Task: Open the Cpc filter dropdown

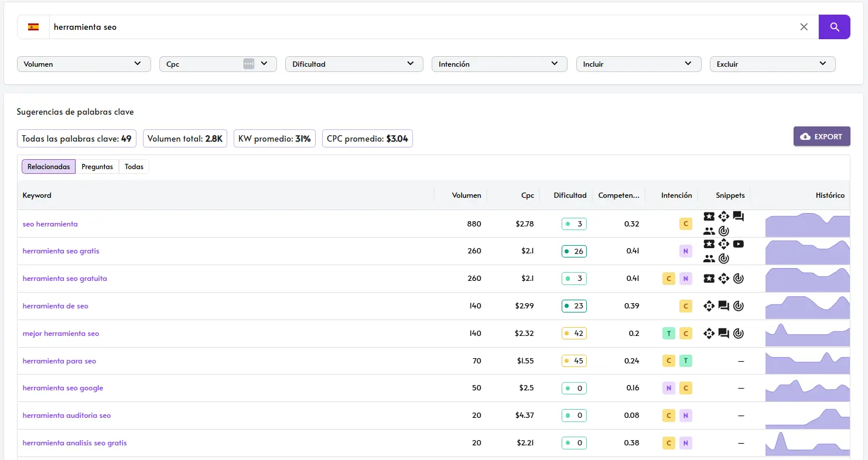Action: coord(218,64)
